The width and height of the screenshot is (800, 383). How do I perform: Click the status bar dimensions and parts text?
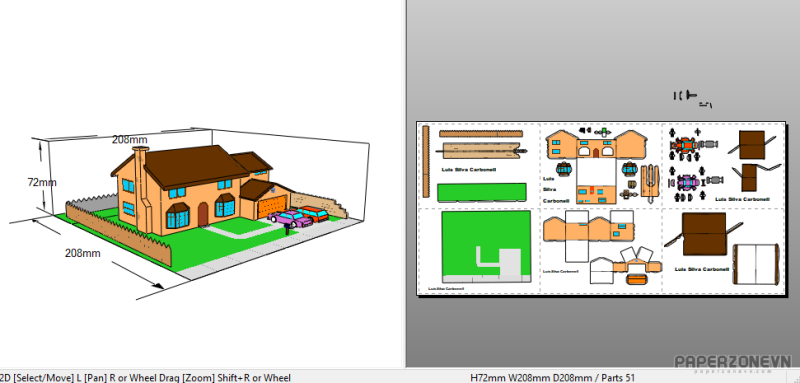coord(553,378)
